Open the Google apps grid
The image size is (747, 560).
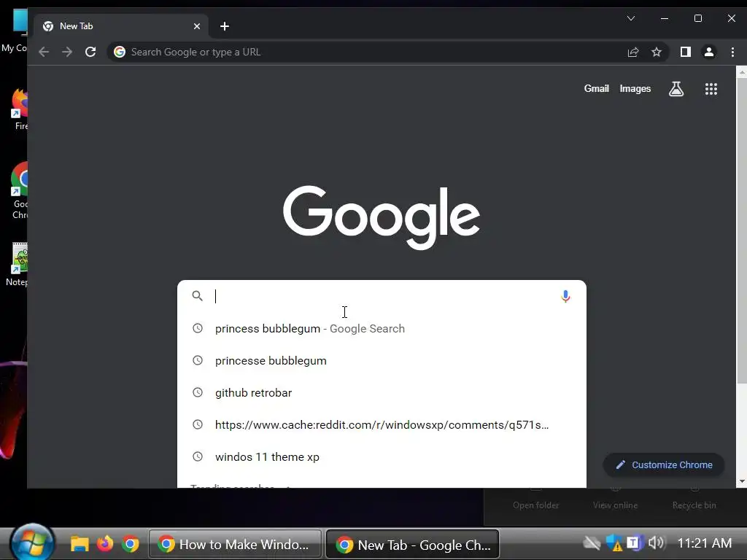point(711,88)
